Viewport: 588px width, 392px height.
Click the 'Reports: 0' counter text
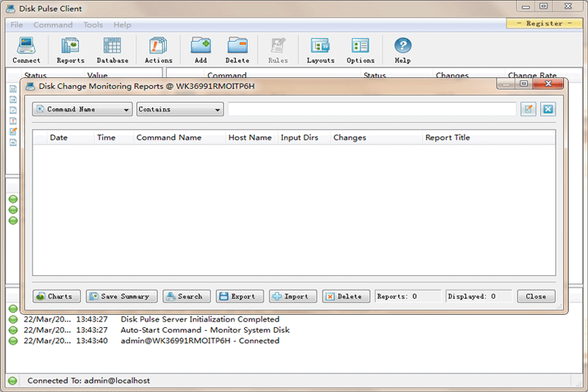coord(397,296)
